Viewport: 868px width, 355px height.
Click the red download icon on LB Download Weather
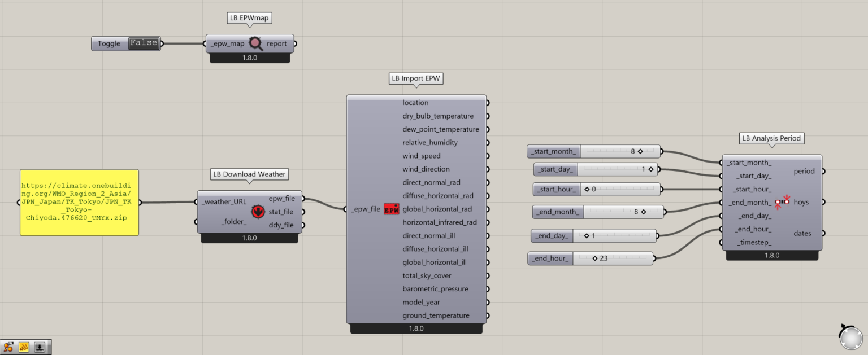[x=257, y=212]
